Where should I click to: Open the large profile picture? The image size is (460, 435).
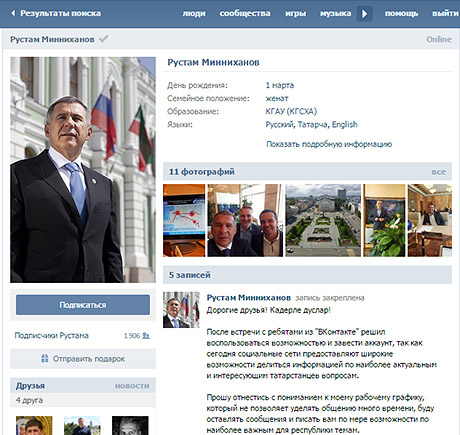83,170
